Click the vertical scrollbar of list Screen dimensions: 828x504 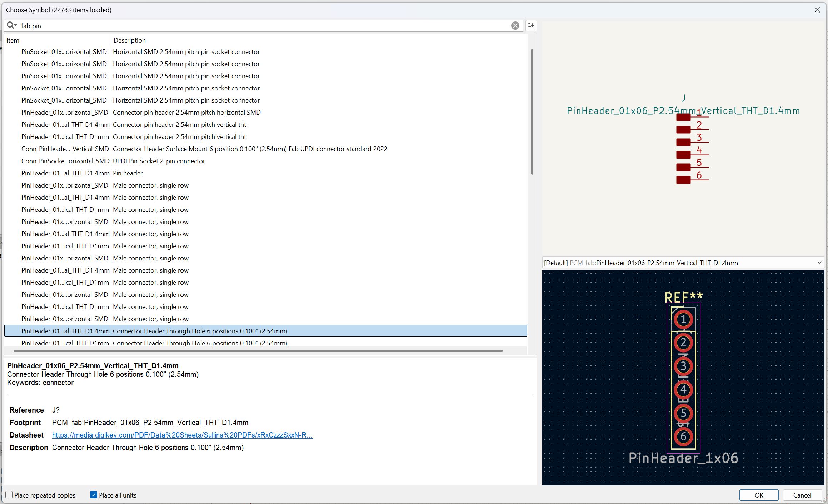tap(532, 111)
